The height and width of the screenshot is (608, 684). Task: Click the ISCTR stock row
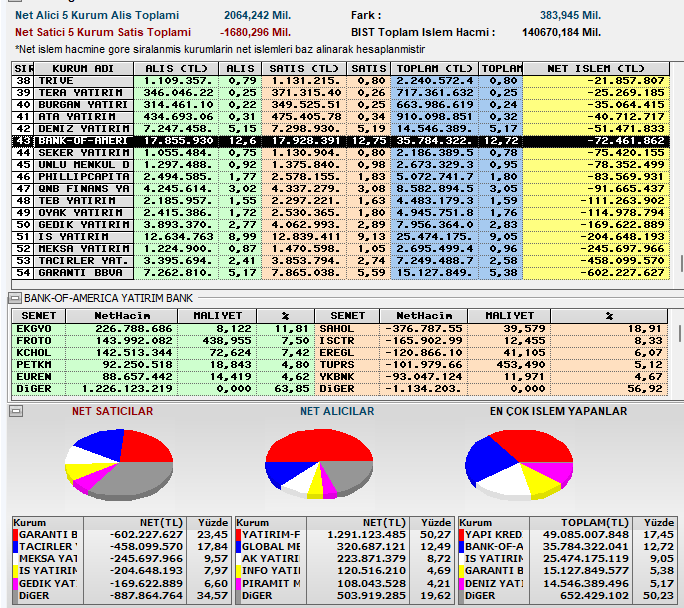491,341
